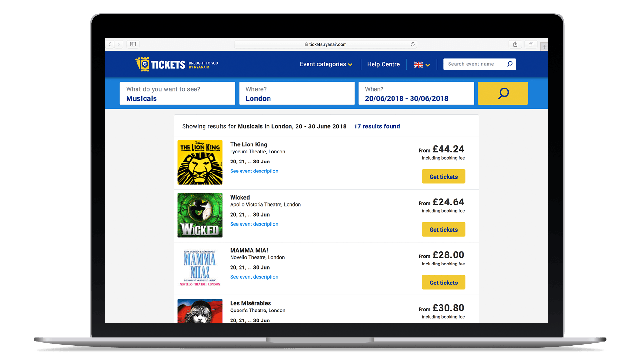Click the Where? location input field
Screen dimensions: 644x362
point(297,94)
